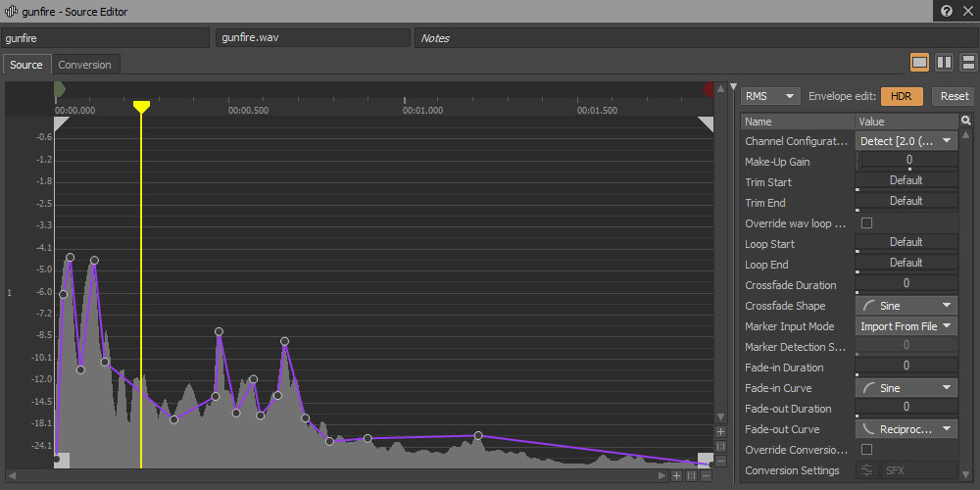Click the horizontal zoom in plus icon
The width and height of the screenshot is (980, 490).
[676, 476]
